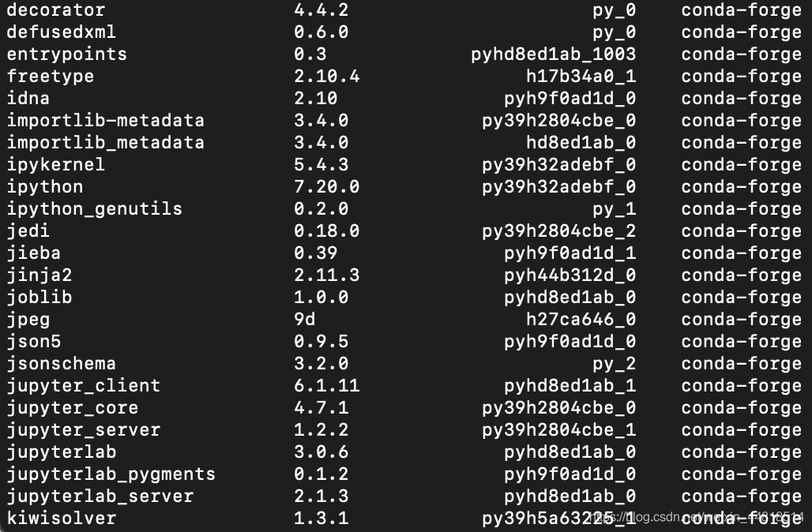812x532 pixels.
Task: Click build string pyh44b312d_0
Action: (x=570, y=275)
